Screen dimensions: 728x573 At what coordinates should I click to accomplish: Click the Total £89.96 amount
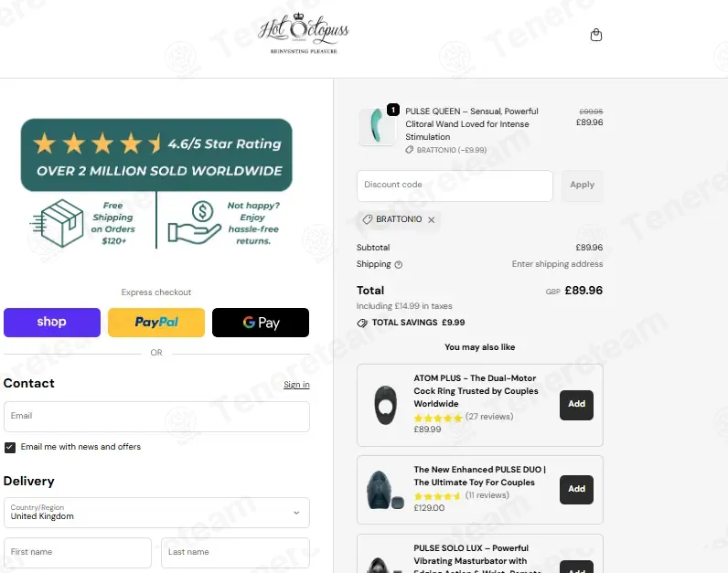tap(583, 291)
